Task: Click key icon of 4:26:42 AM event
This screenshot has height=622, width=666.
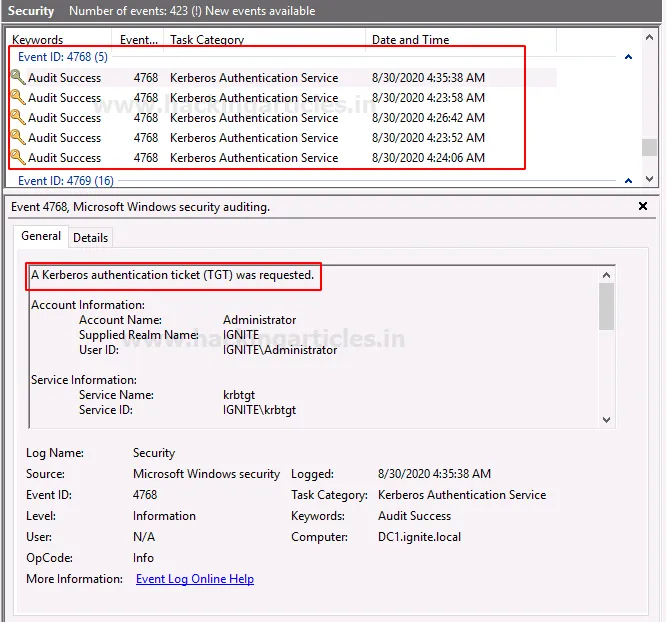Action: (x=17, y=118)
